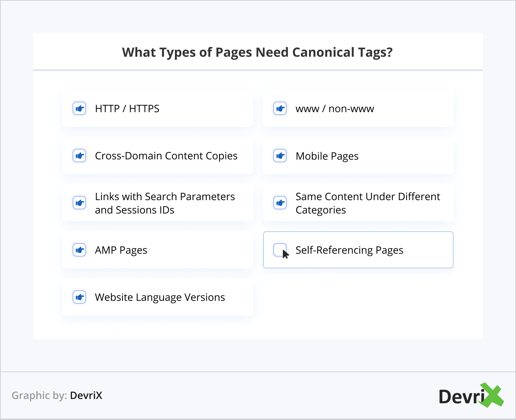Click the Cross-Domain Content Copies label
This screenshot has height=420, width=516.
click(166, 156)
